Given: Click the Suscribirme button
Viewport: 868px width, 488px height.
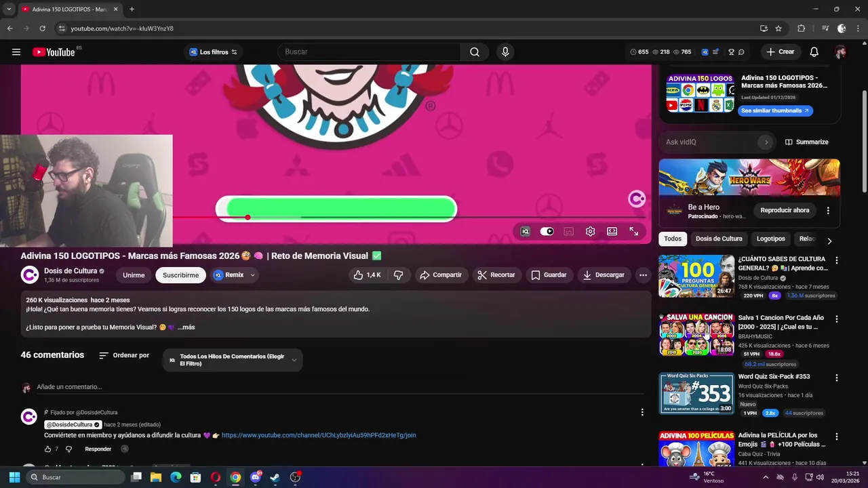Looking at the screenshot, I should coord(180,275).
